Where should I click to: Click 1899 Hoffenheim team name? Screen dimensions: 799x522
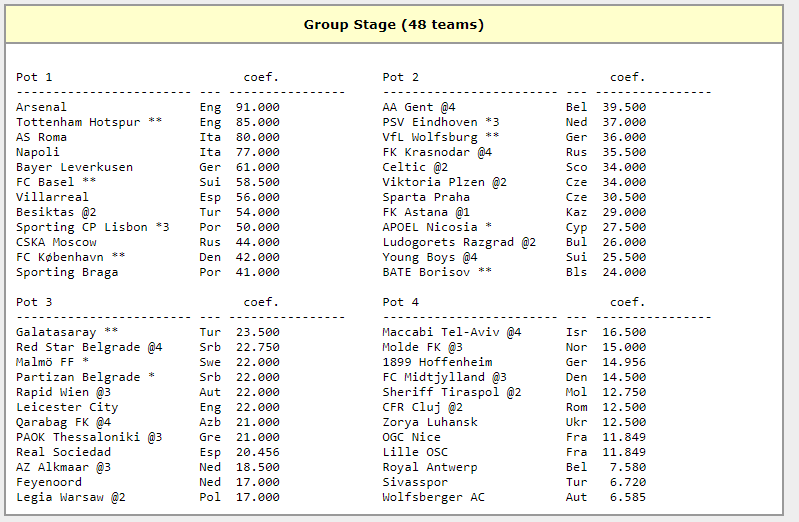click(437, 362)
